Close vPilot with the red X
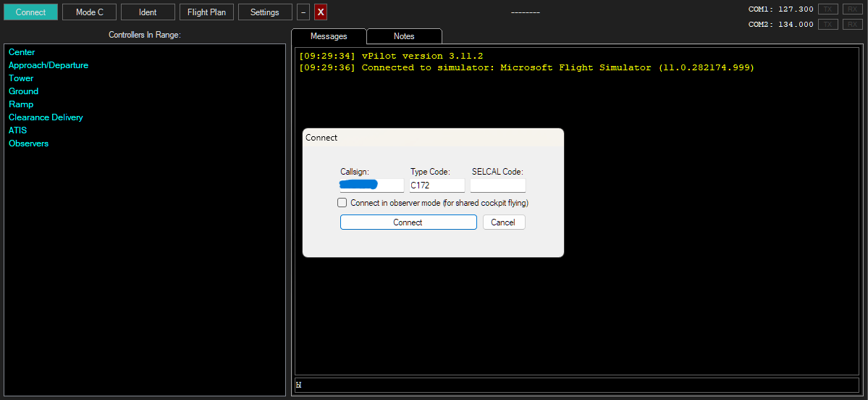868x400 pixels. (321, 12)
